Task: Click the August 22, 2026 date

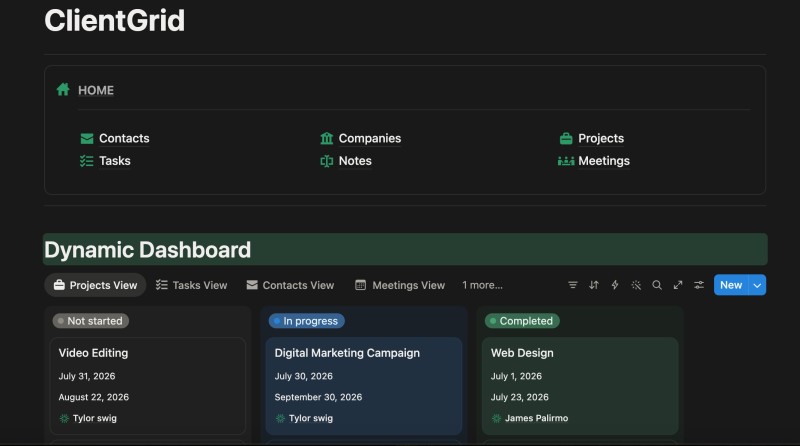Action: point(93,397)
